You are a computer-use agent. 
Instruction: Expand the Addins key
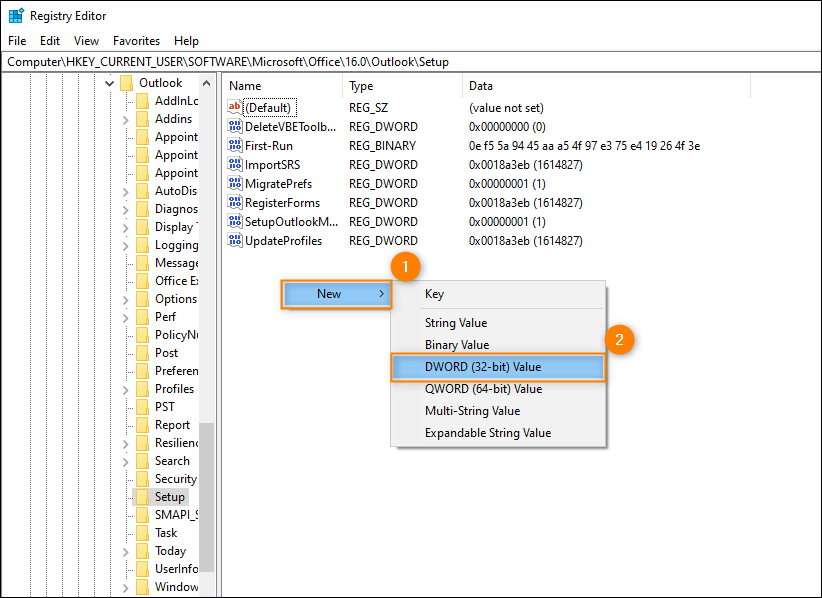(x=125, y=120)
